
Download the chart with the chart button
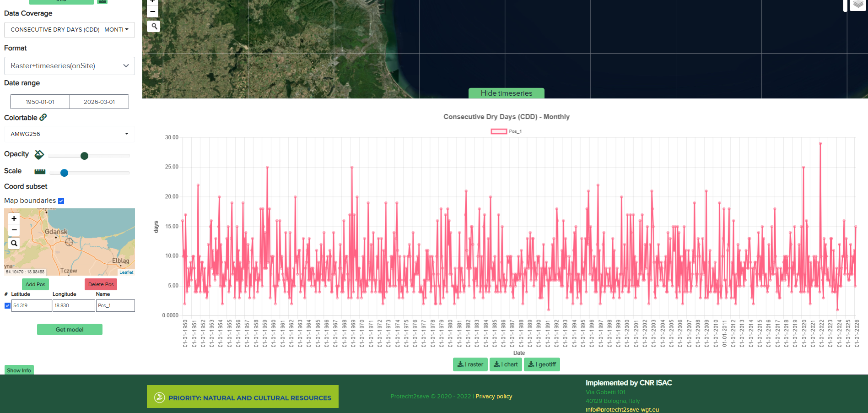[505, 364]
